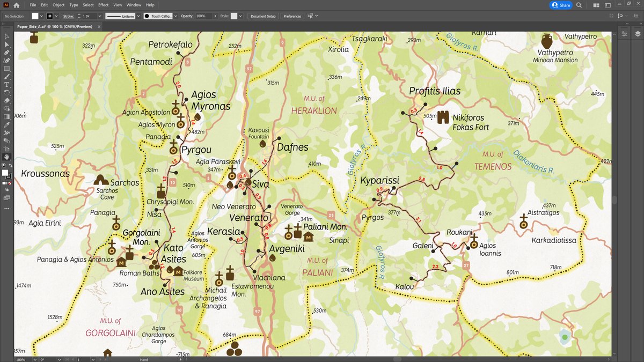Select the Gradient tool

[7, 116]
